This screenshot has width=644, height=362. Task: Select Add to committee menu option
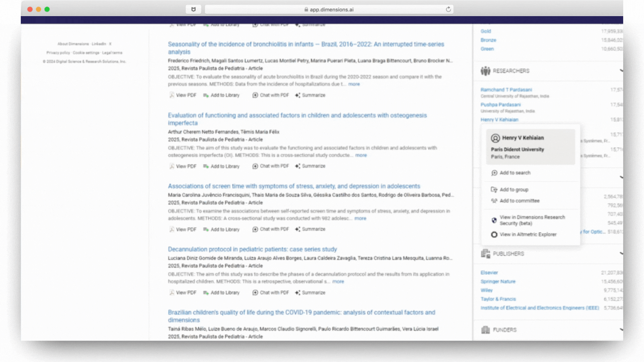point(519,201)
